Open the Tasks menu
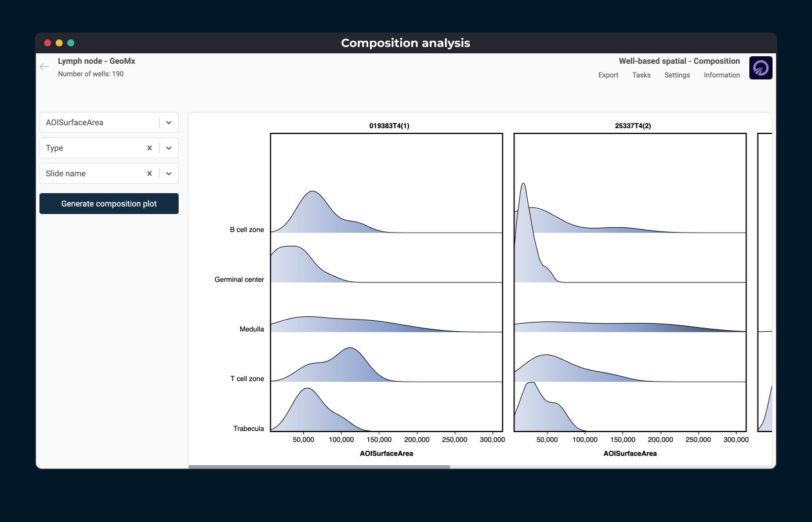This screenshot has width=812, height=522. tap(641, 75)
